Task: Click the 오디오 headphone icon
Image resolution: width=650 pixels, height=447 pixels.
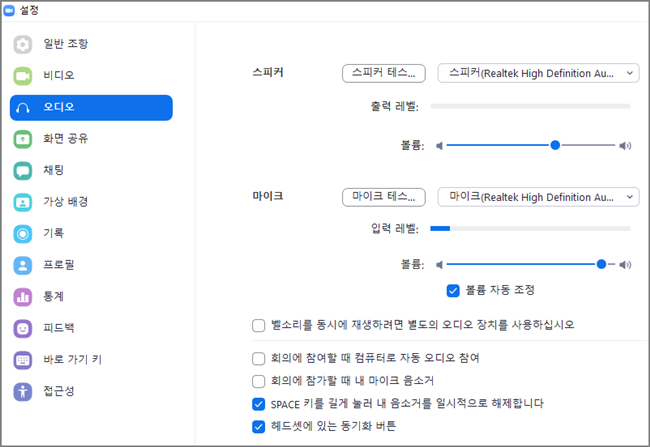Action: 23,108
